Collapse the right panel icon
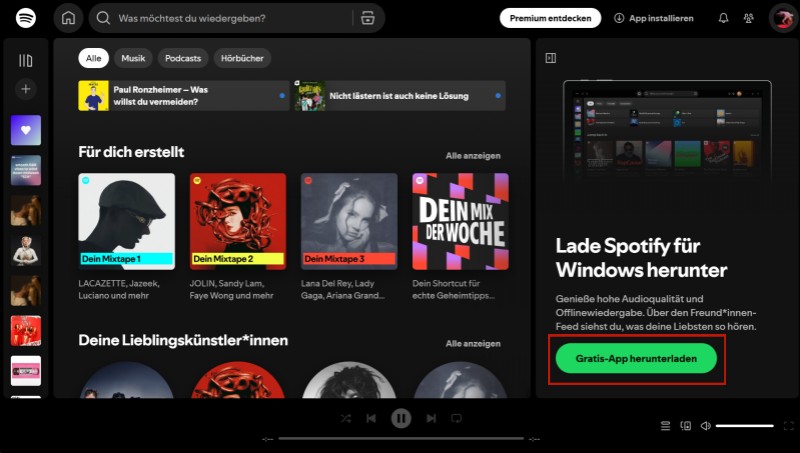The image size is (800, 453). point(551,58)
